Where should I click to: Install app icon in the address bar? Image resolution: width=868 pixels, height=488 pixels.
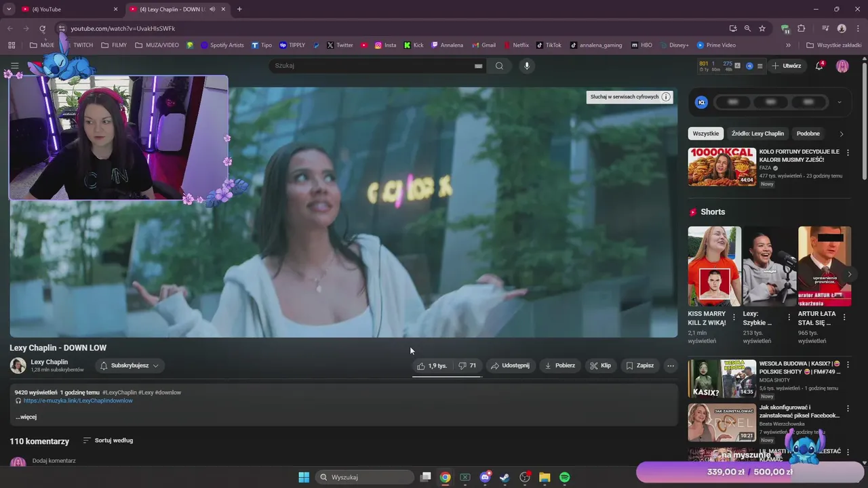click(733, 28)
